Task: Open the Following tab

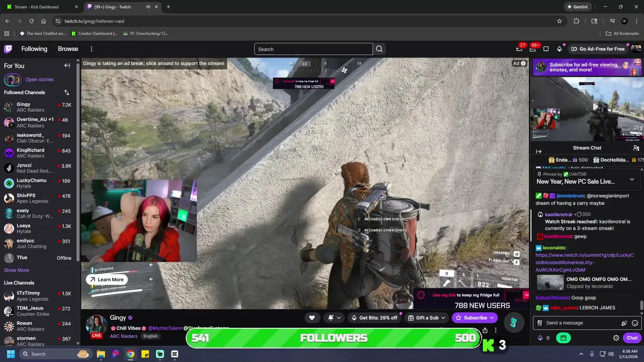Action: click(34, 49)
